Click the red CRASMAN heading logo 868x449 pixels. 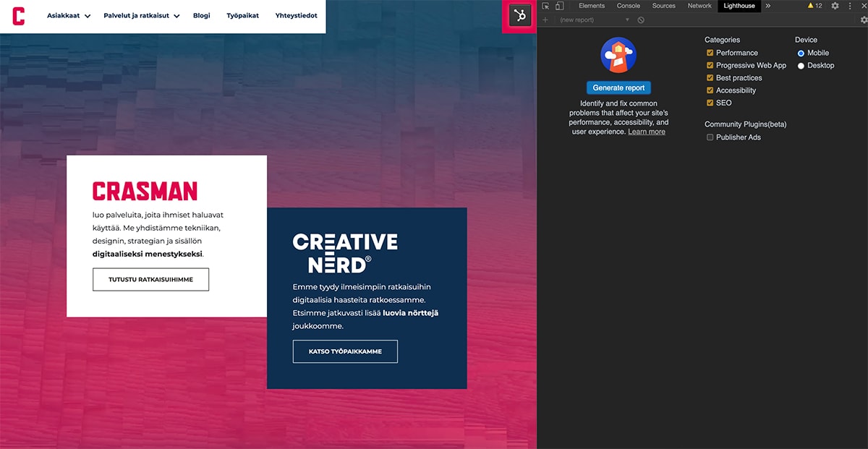145,191
